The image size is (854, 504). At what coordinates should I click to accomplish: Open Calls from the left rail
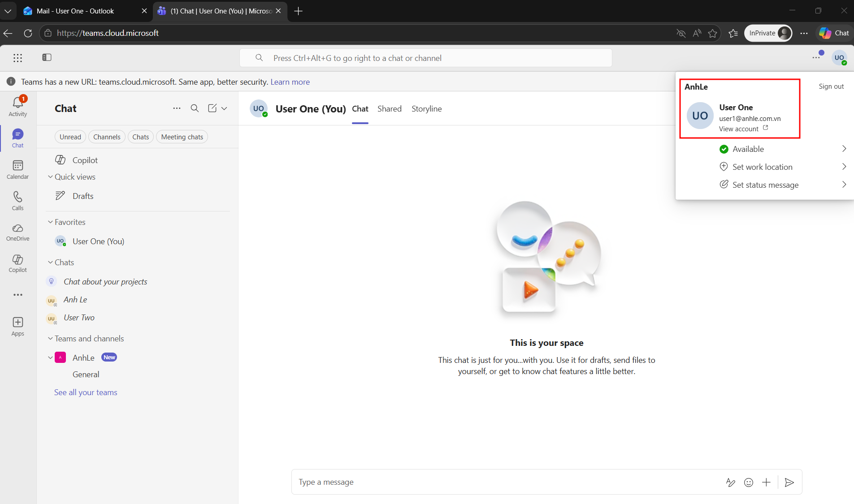(18, 201)
